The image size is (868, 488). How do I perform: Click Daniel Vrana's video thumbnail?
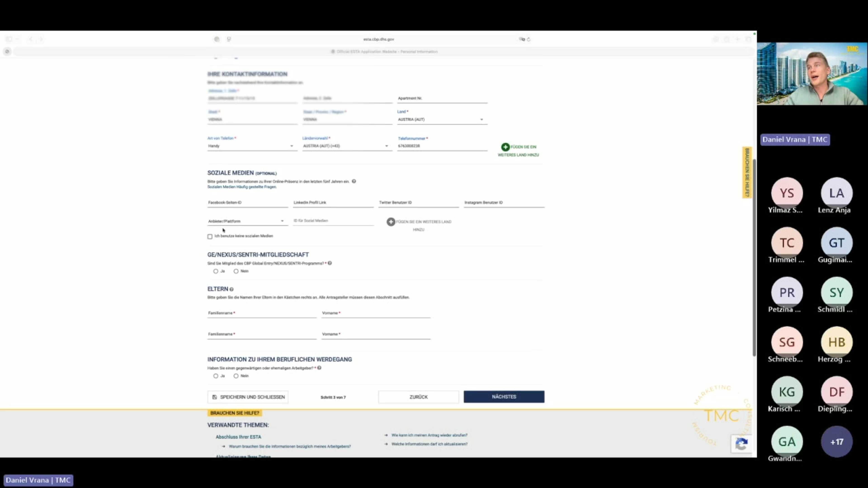(x=812, y=74)
